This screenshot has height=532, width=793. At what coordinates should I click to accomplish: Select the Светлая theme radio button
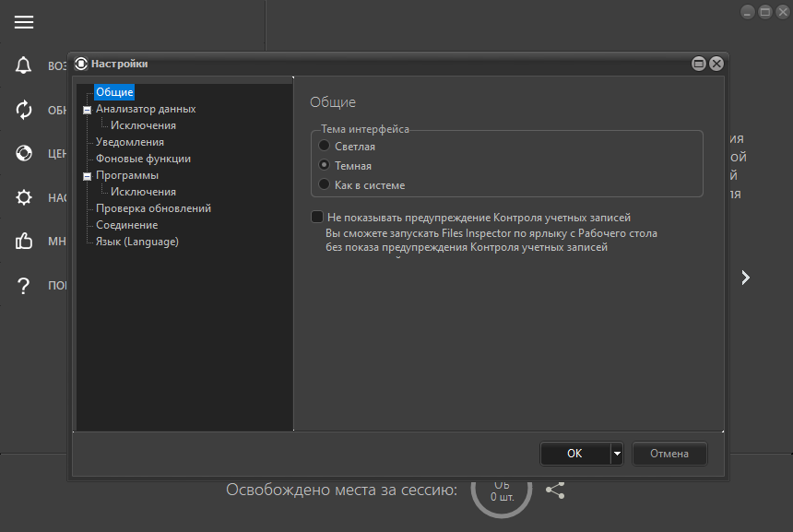324,147
